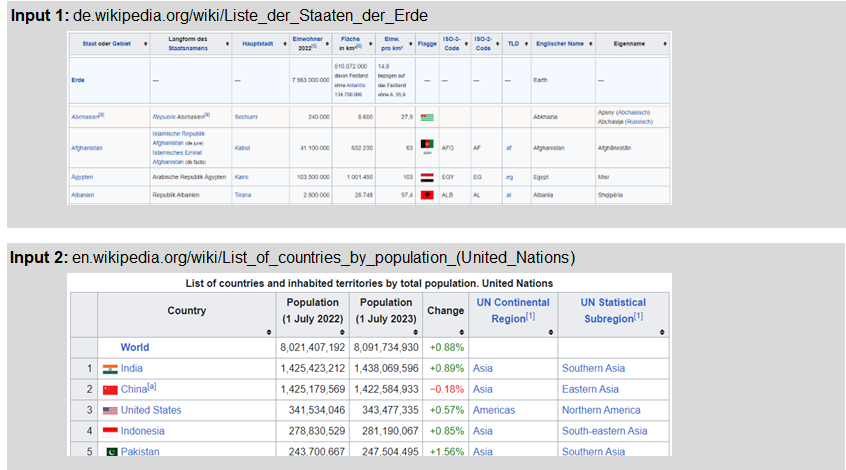This screenshot has height=470, width=846.
Task: Open the Southern Asia link in India row
Action: [x=593, y=369]
